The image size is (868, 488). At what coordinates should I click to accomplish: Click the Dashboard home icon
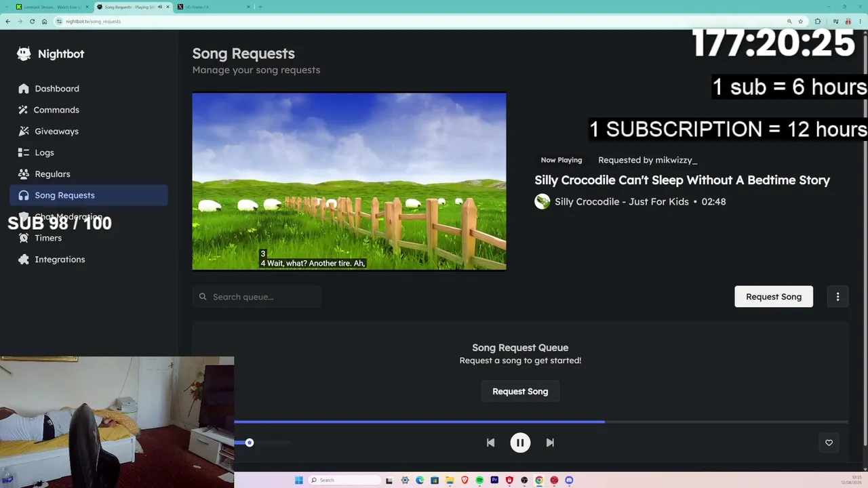[x=24, y=89]
